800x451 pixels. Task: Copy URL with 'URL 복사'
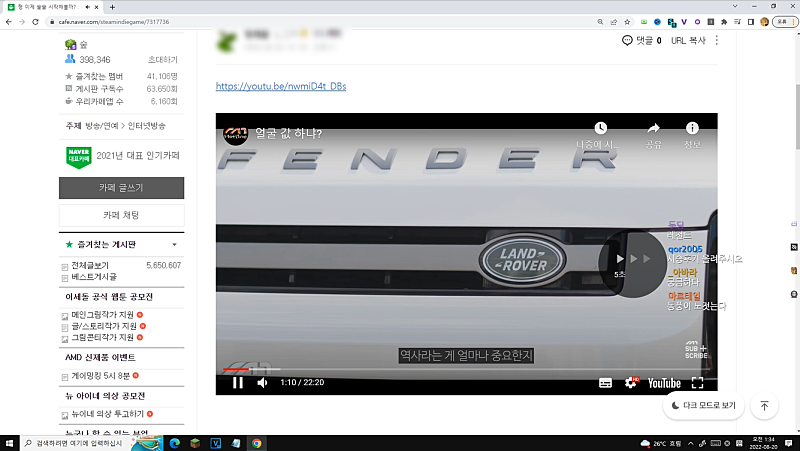click(x=688, y=40)
